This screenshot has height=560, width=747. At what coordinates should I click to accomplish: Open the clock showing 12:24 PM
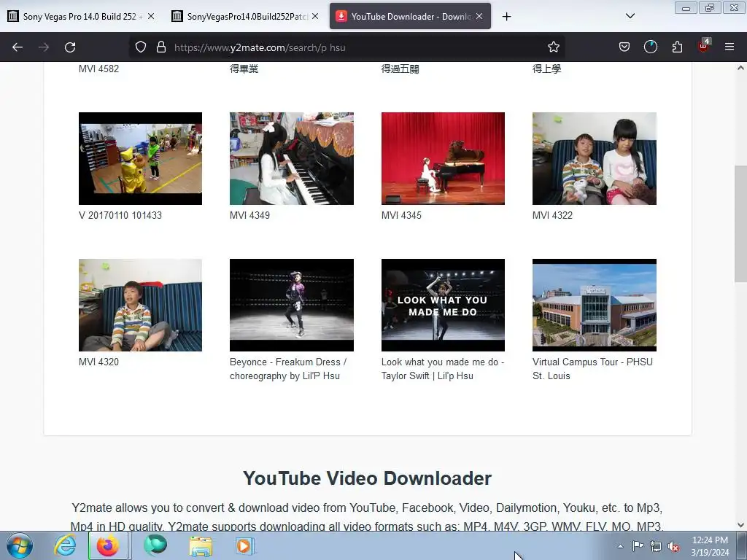710,546
